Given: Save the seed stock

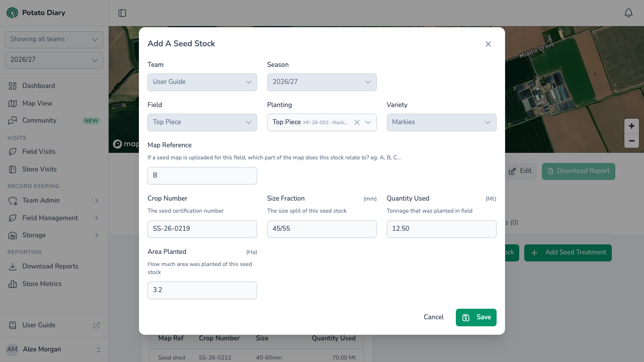Looking at the screenshot, I should click(x=476, y=317).
